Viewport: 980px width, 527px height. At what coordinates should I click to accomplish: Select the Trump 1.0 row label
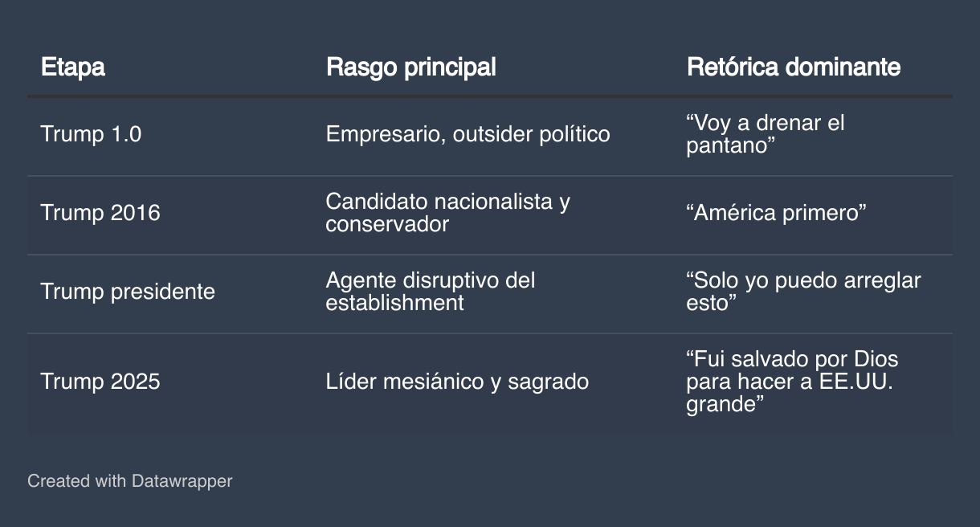coord(91,134)
